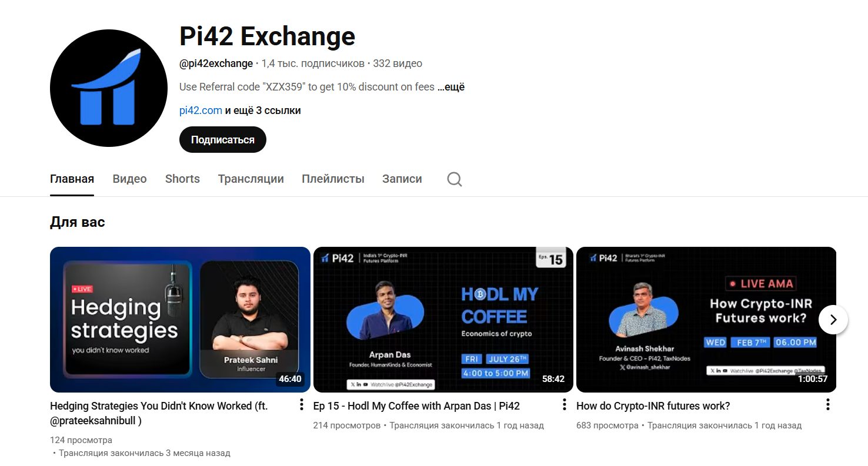Click the '214 просмотров' view count
Viewport: 868px width, 466px height.
(347, 425)
